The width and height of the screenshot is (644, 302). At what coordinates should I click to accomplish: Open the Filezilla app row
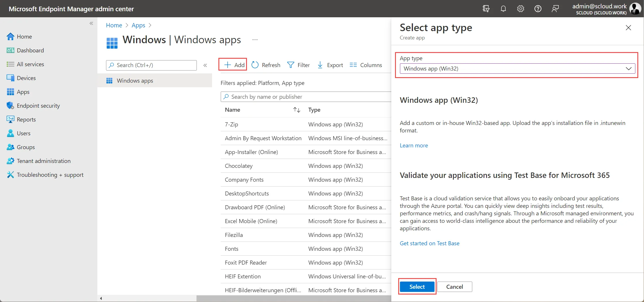click(306, 235)
